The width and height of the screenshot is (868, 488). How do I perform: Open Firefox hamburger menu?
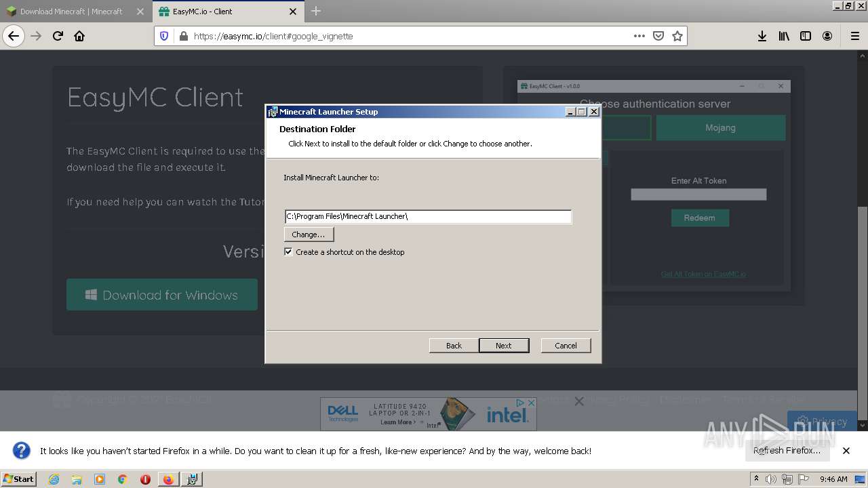coord(854,36)
